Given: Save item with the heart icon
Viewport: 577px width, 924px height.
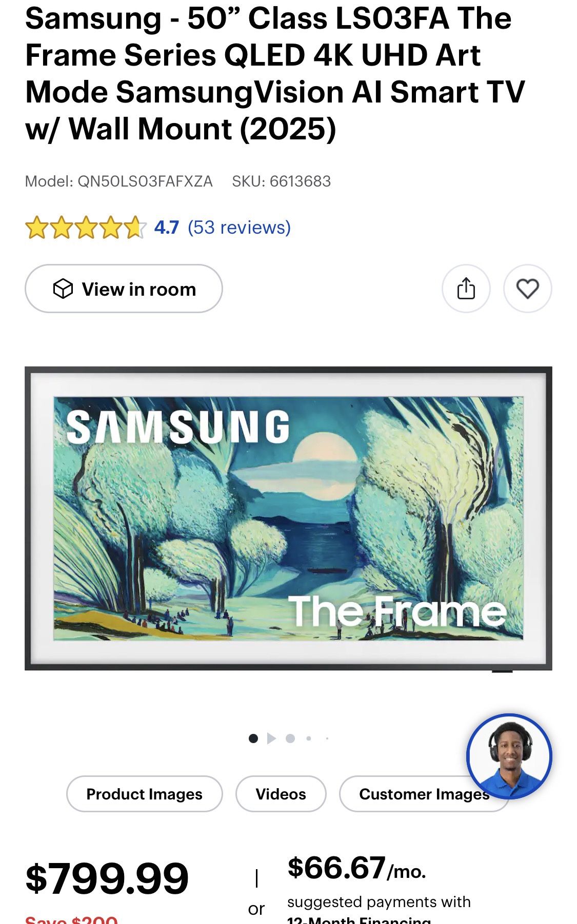Looking at the screenshot, I should 527,289.
